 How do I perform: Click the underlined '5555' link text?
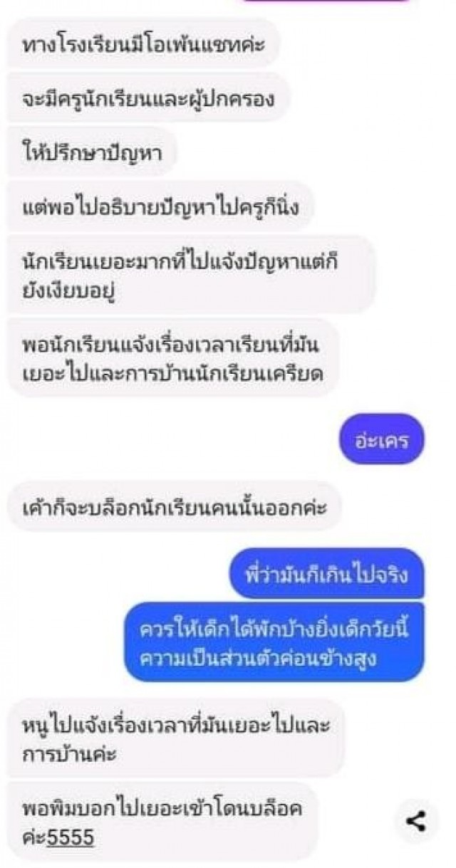(71, 837)
